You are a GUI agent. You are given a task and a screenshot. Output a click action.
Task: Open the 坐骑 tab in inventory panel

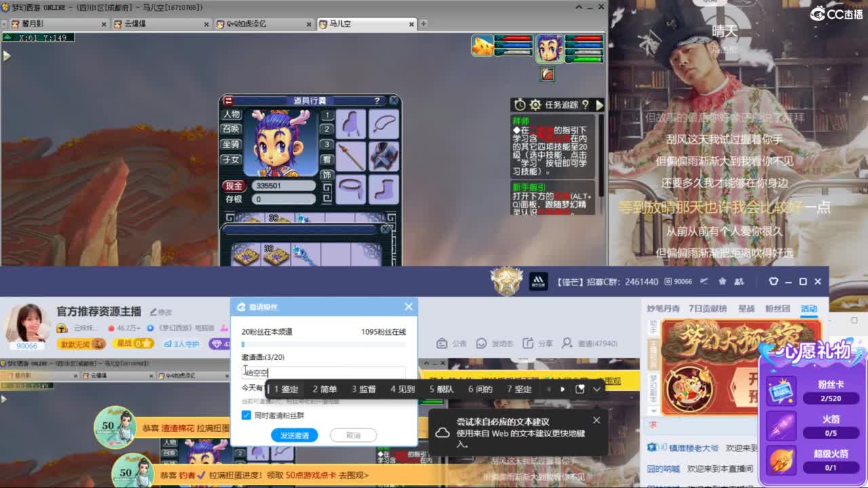click(x=231, y=144)
